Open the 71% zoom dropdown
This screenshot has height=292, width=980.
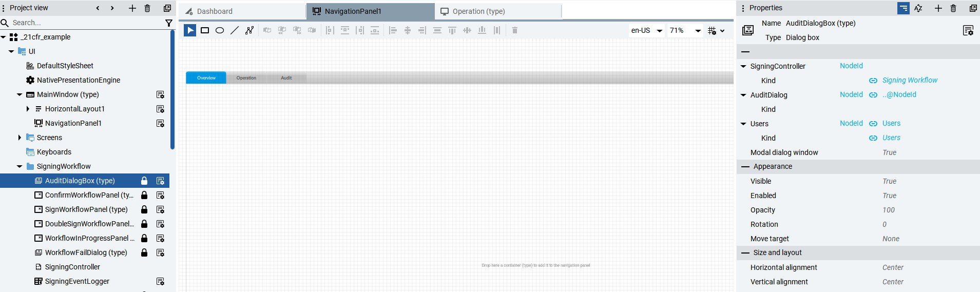pos(685,30)
